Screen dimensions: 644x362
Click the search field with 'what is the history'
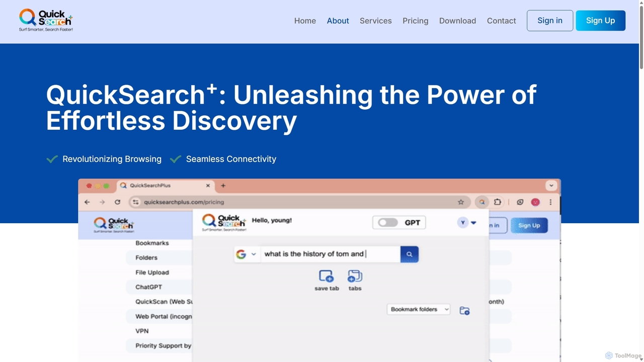[x=330, y=254]
